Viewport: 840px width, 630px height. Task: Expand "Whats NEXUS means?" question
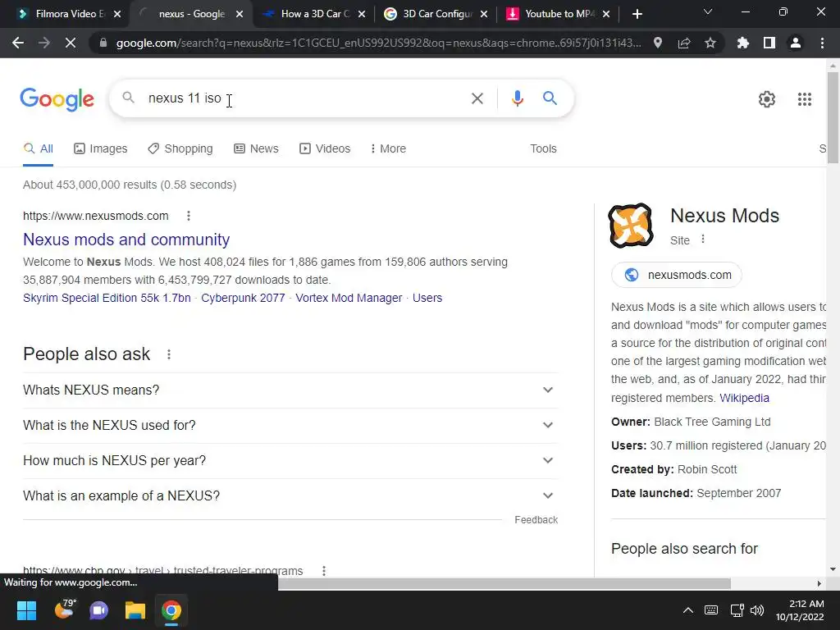click(x=290, y=390)
